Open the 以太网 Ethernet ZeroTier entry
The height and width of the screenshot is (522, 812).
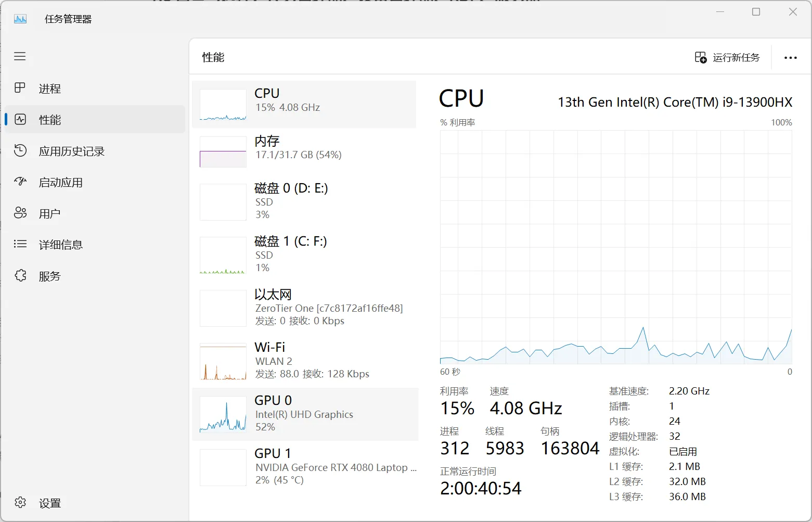coord(304,308)
